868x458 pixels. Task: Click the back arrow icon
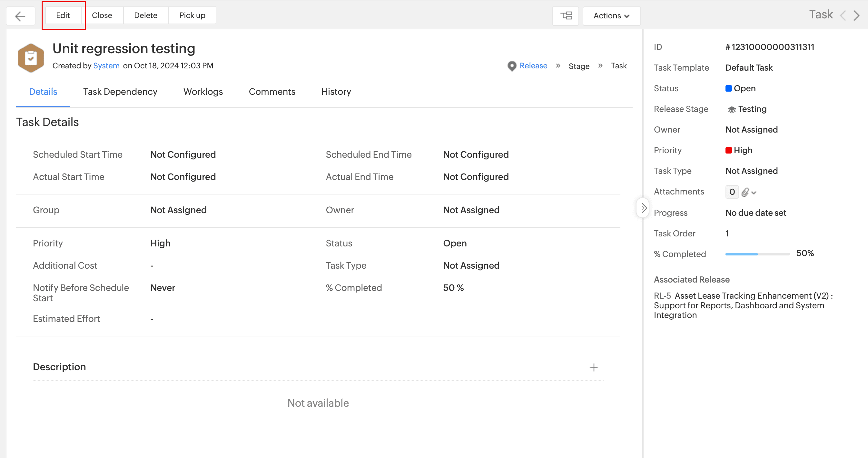click(x=20, y=16)
